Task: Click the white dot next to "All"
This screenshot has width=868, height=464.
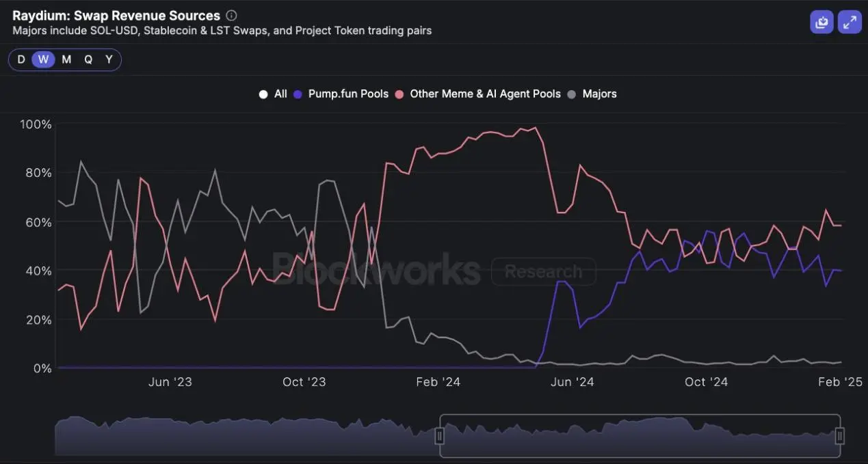Action: pos(263,94)
